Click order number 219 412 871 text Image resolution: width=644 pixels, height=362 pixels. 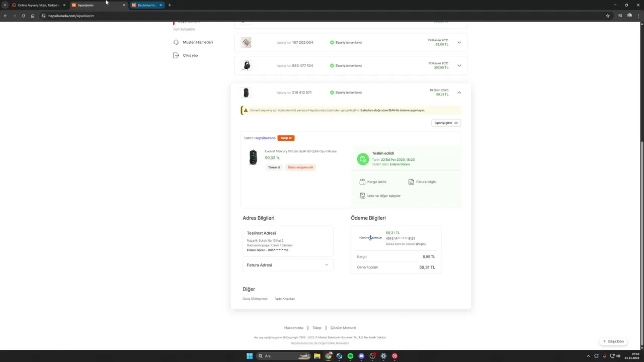click(301, 93)
